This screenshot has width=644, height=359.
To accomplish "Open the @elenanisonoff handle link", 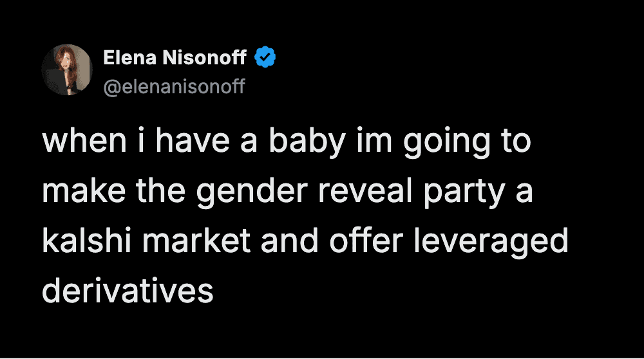I will pos(174,86).
